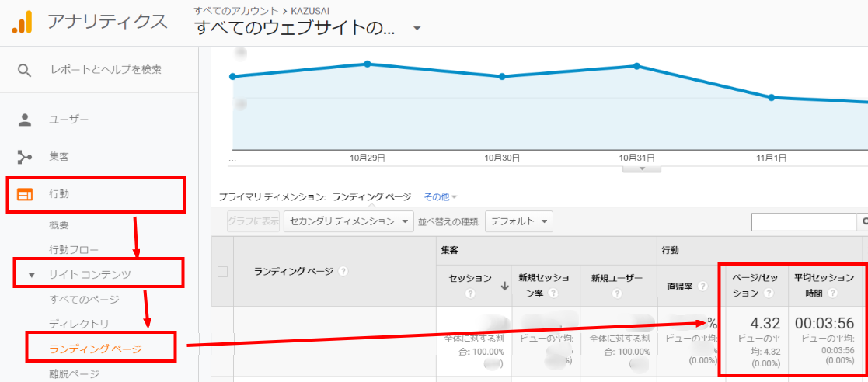Click the 行動 behavior icon
The image size is (868, 382).
coord(25,194)
